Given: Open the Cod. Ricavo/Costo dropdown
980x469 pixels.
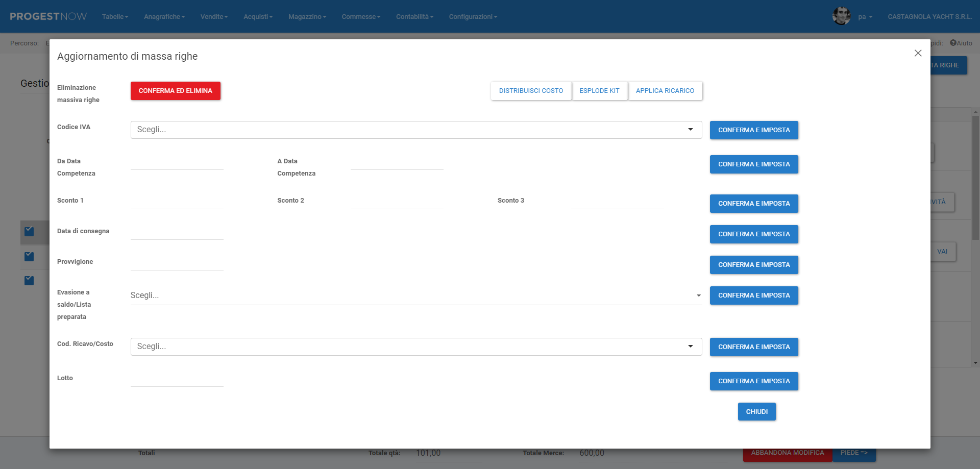Looking at the screenshot, I should [415, 347].
